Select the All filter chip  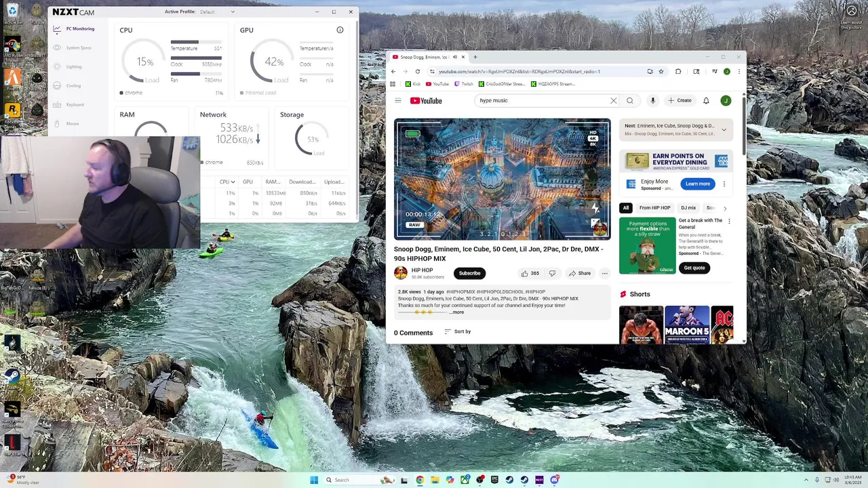click(626, 208)
